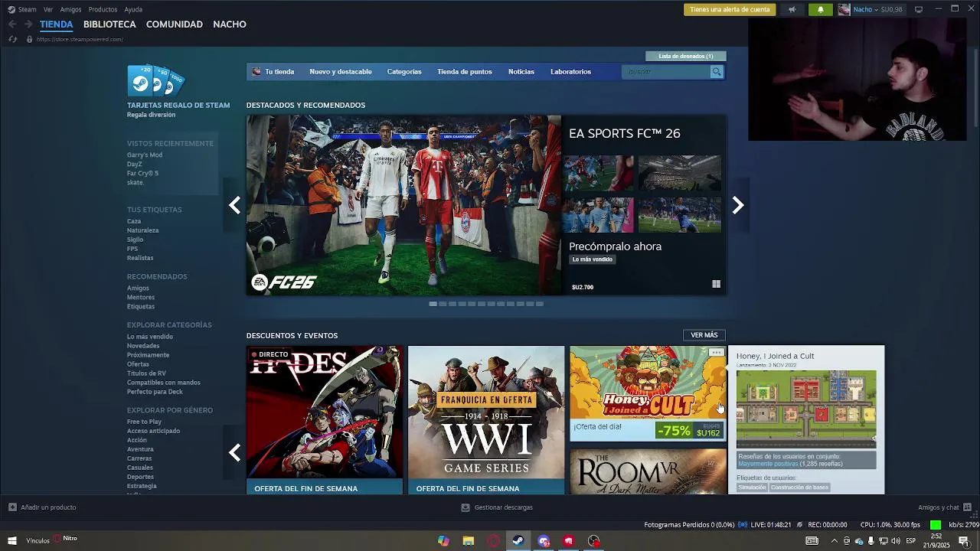Open Copilot from the taskbar
Screen dimensions: 980x551
click(443, 541)
